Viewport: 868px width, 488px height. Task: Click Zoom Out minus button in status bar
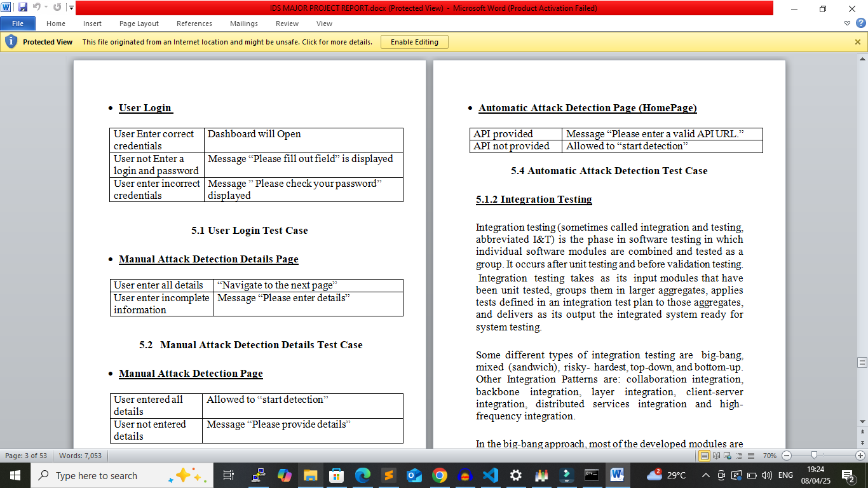(x=787, y=456)
